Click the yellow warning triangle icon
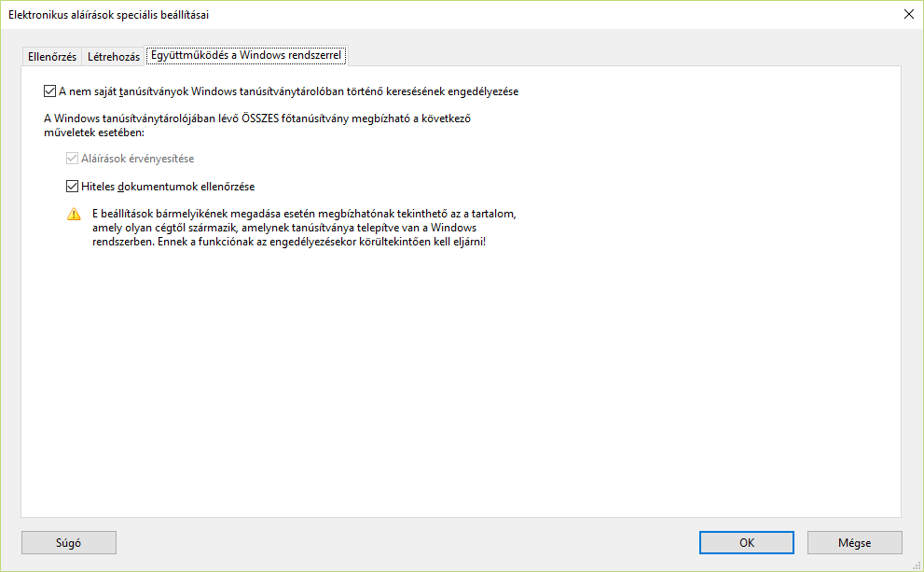The width and height of the screenshot is (924, 572). point(74,215)
